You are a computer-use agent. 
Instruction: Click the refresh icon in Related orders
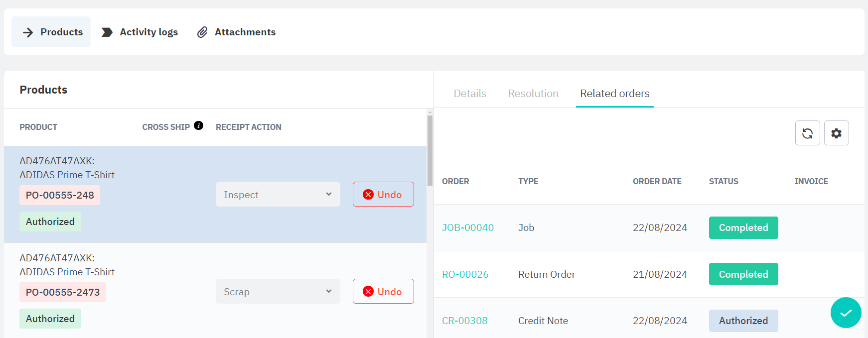(807, 133)
